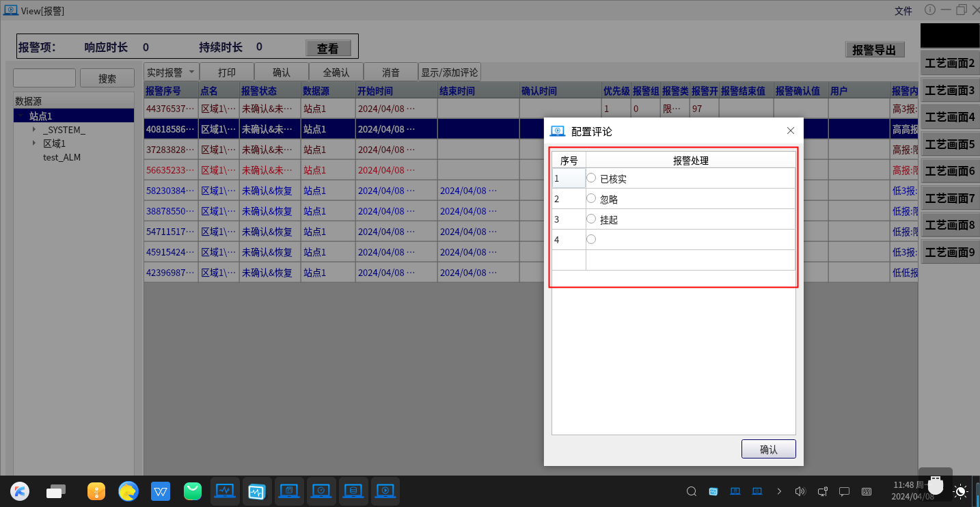Choose the 挂起 radio option
The height and width of the screenshot is (507, 980).
pyautogui.click(x=591, y=219)
